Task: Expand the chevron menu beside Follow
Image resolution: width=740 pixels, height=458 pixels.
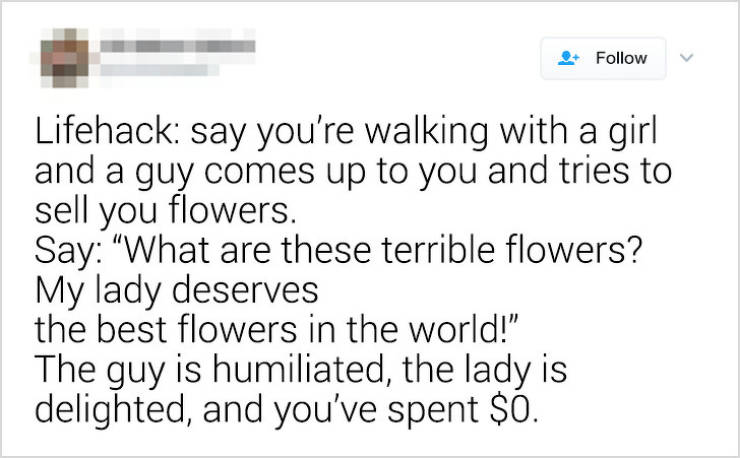Action: pos(687,58)
